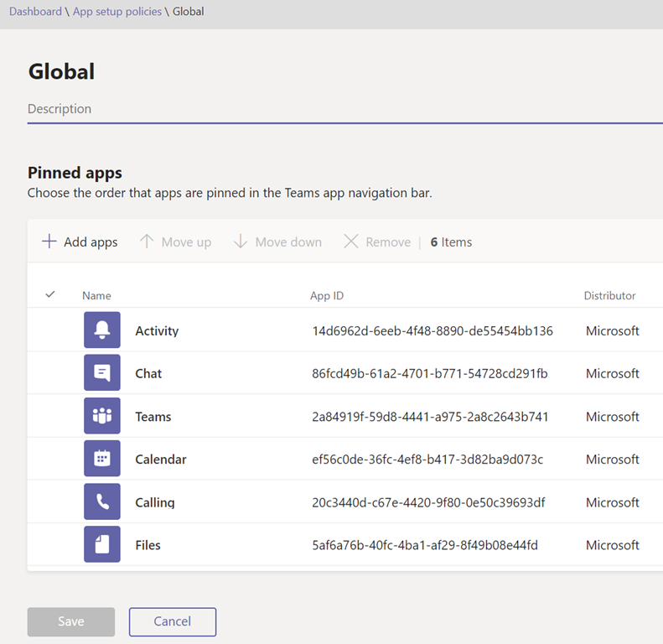Go to Dashboard via breadcrumb
This screenshot has height=644, width=663.
pyautogui.click(x=35, y=12)
